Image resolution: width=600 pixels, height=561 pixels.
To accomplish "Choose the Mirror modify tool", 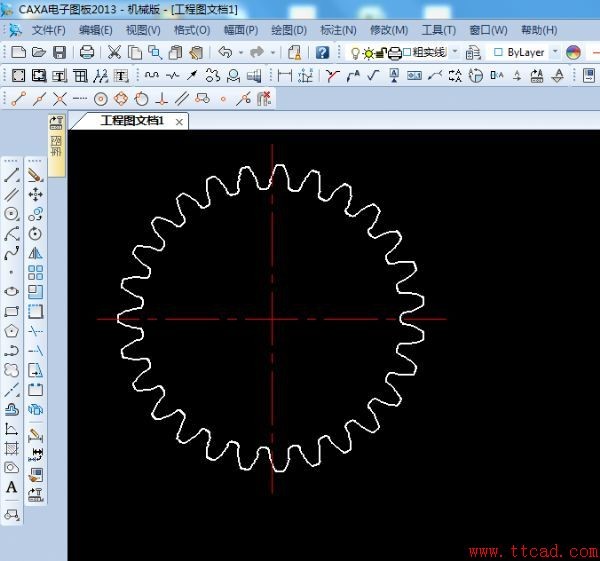I will pyautogui.click(x=35, y=252).
